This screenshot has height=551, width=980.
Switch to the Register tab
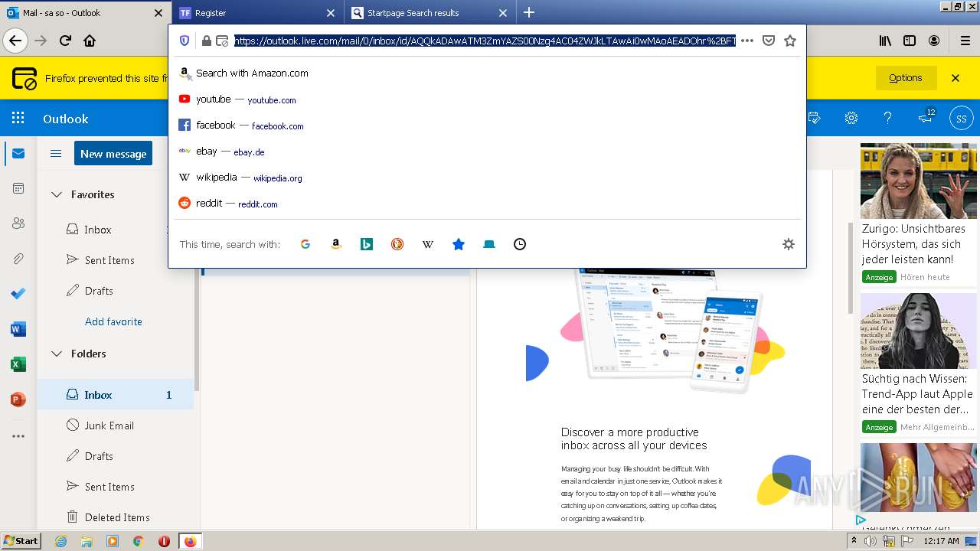pos(256,12)
